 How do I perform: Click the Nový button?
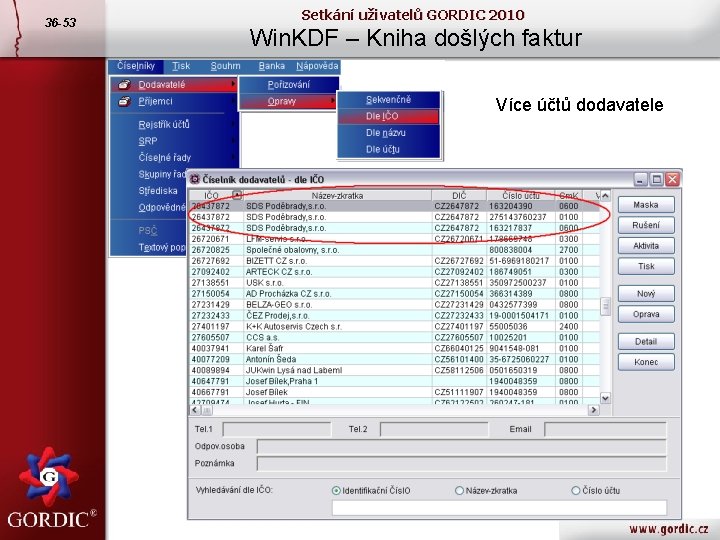646,293
